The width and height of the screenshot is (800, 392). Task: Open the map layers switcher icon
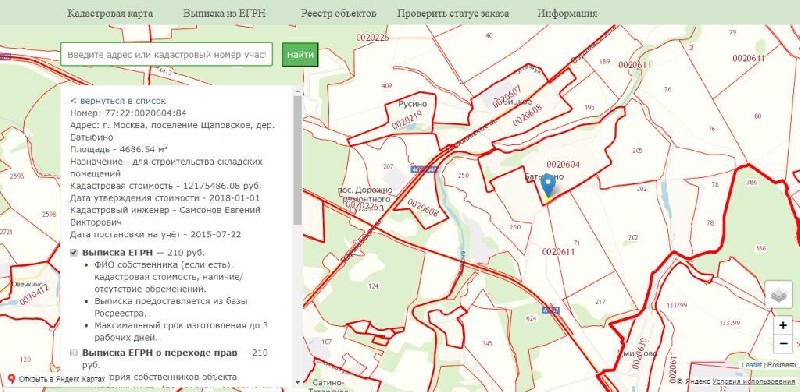(779, 295)
